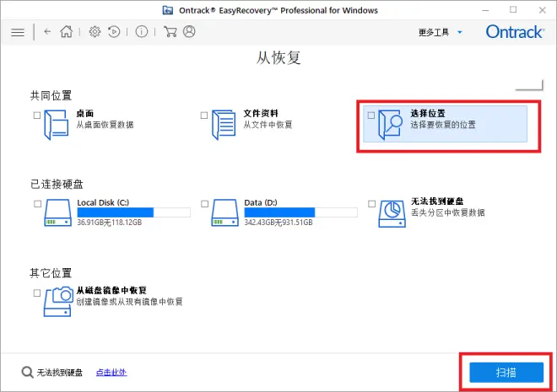Click the 点击此处 link
This screenshot has height=392, width=557.
point(111,372)
